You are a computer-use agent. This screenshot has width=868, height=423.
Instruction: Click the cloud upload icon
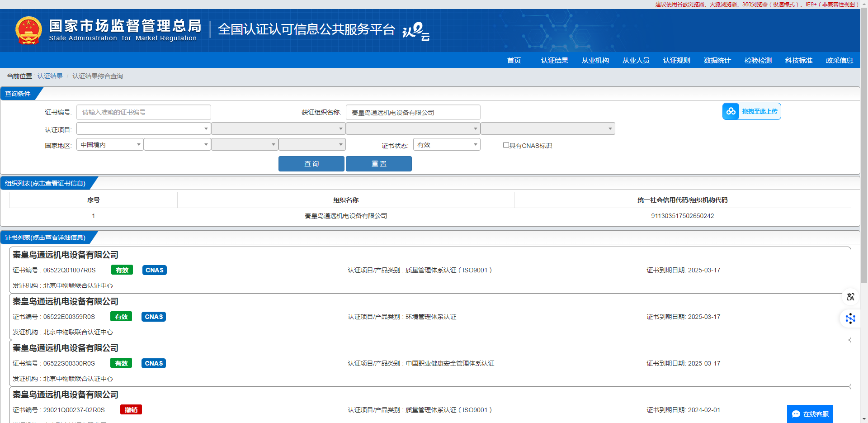click(x=731, y=111)
